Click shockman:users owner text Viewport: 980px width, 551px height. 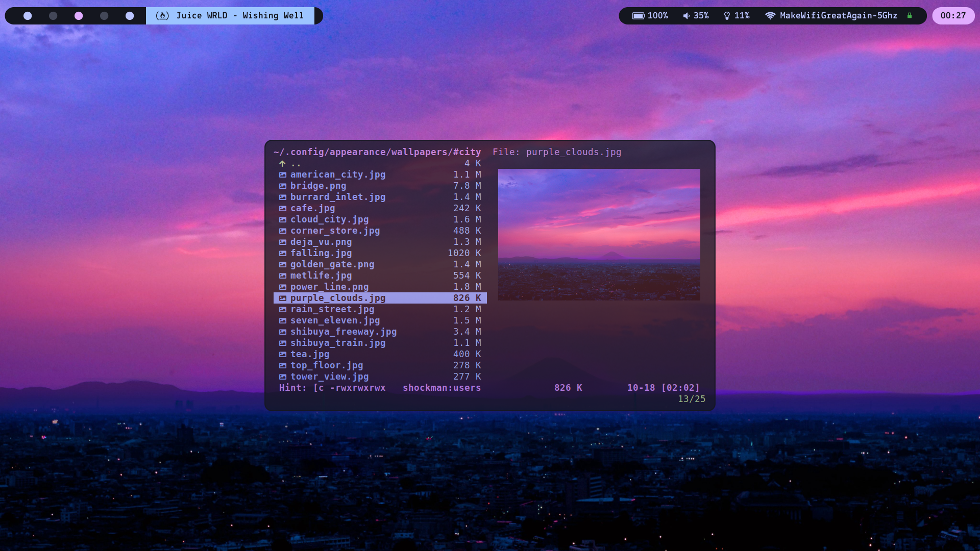pos(442,388)
